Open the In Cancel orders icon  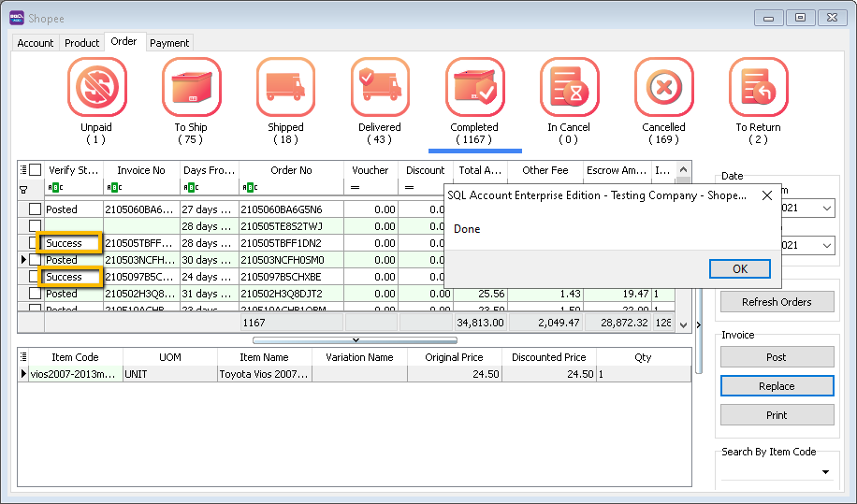(569, 88)
